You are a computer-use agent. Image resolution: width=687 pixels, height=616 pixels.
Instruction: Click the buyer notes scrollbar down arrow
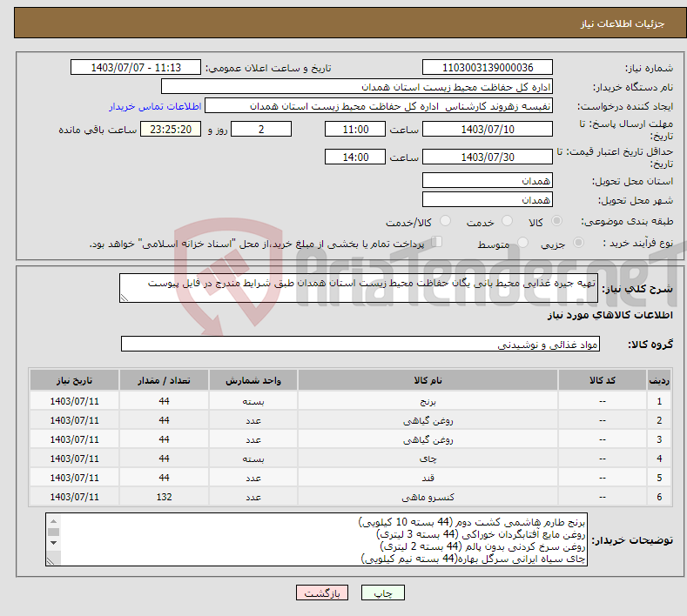point(53,543)
